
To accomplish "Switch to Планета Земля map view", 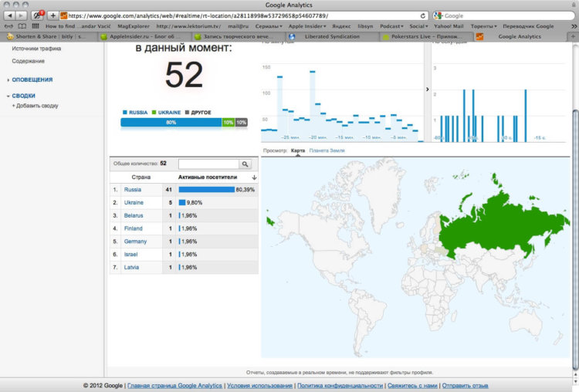I will coord(327,150).
